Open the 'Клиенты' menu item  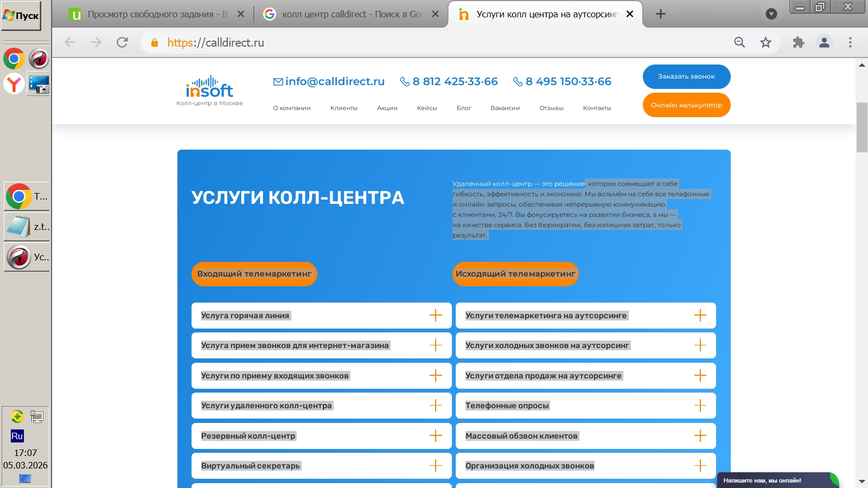point(344,108)
